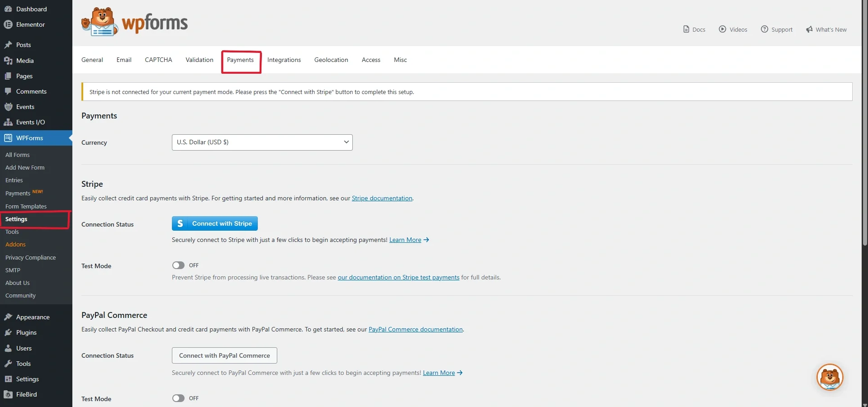This screenshot has width=868, height=407.
Task: Select WPForms Settings submenu item
Action: 16,219
